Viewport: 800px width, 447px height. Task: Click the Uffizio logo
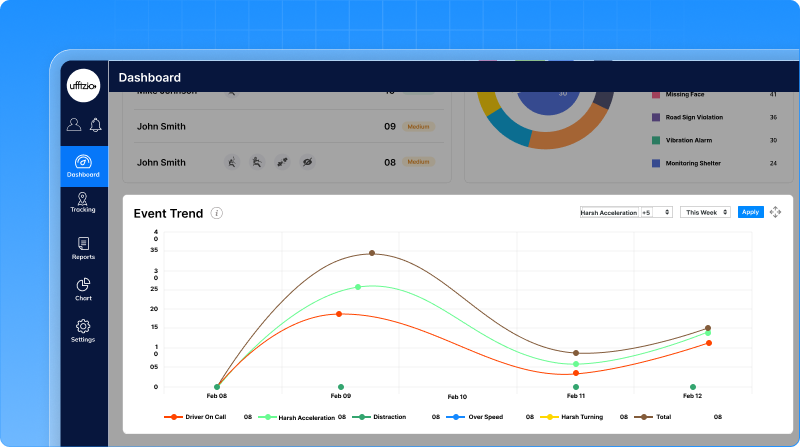(84, 85)
